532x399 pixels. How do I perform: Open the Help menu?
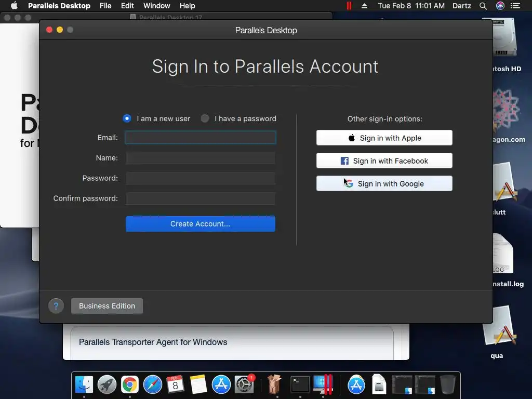pyautogui.click(x=187, y=6)
